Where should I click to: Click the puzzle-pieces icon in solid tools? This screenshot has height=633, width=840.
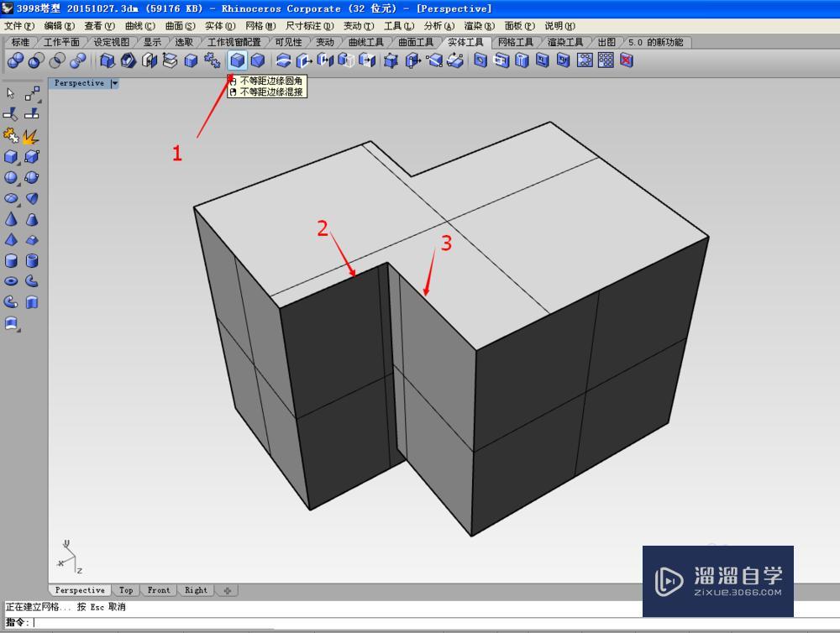click(213, 60)
